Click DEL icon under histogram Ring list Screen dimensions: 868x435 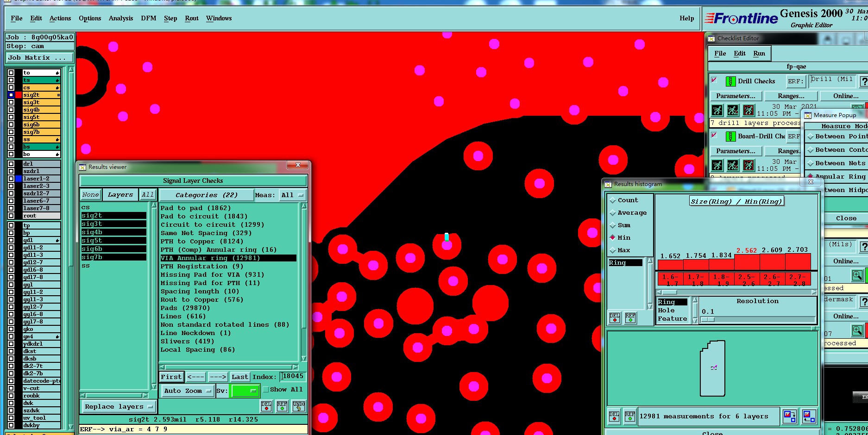coord(615,318)
